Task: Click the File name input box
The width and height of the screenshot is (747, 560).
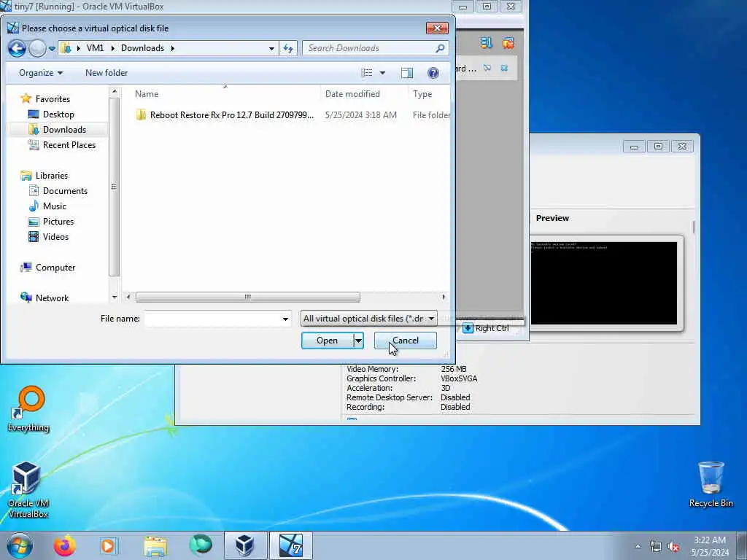Action: (x=212, y=319)
